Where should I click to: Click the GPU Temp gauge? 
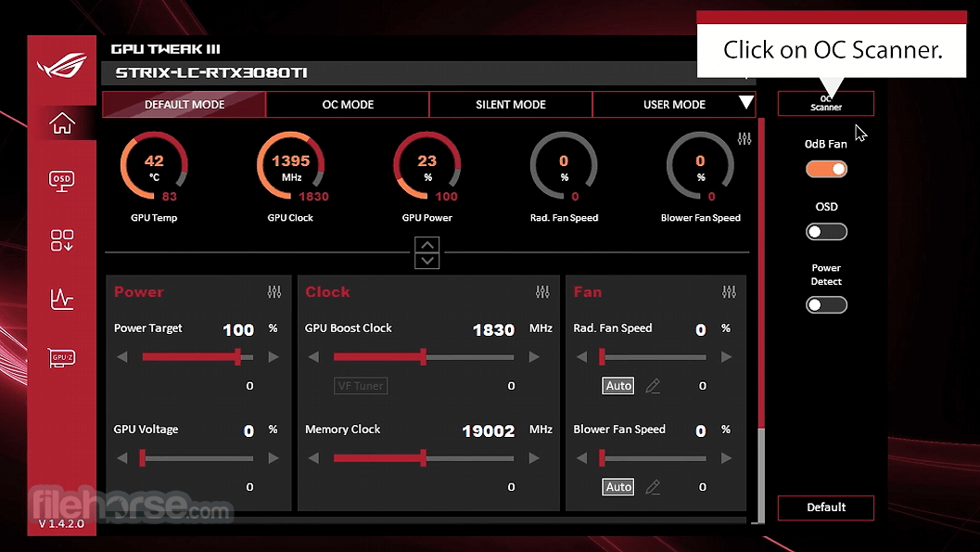coord(154,166)
